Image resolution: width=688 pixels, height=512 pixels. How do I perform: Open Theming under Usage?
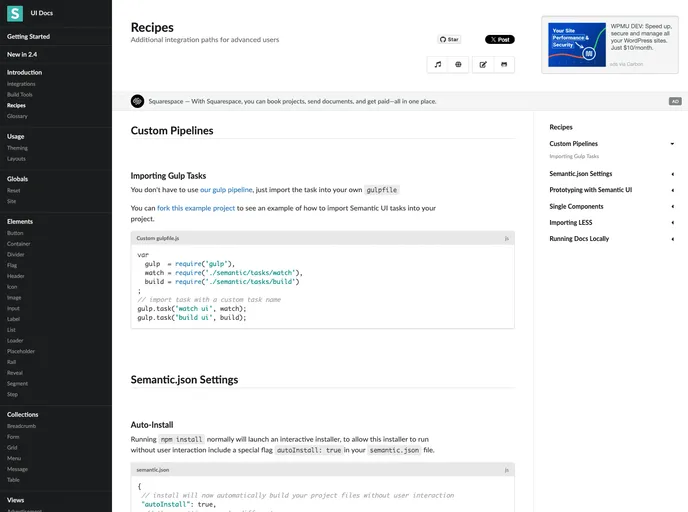click(17, 148)
